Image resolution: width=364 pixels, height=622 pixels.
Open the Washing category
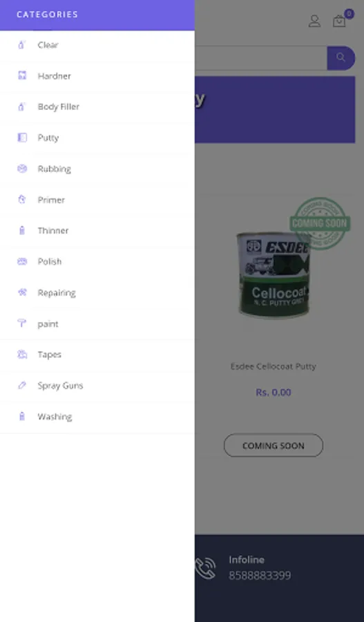[97, 417]
